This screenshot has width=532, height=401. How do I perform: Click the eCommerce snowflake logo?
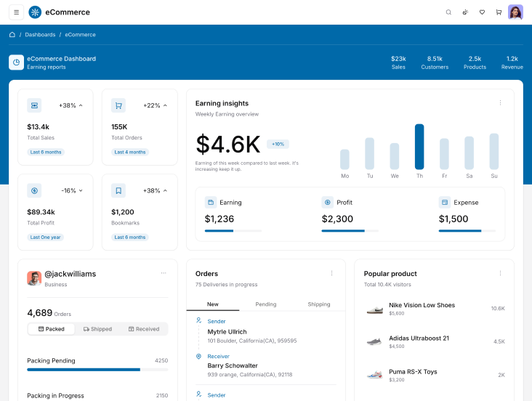click(35, 12)
